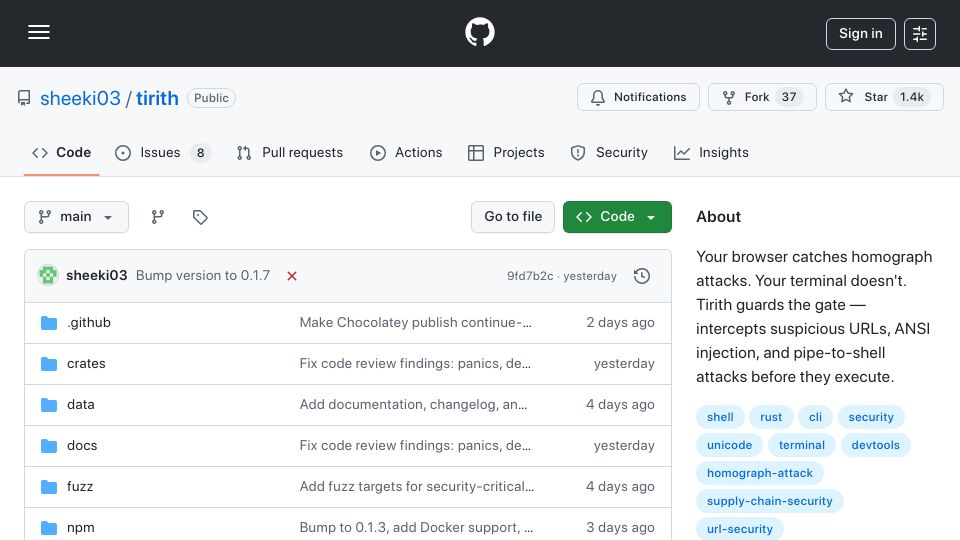
Task: Go to GitHub homepage via logo
Action: pyautogui.click(x=479, y=32)
